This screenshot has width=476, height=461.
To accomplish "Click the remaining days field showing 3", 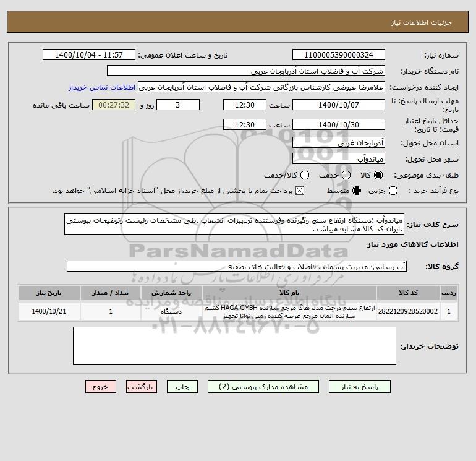I will pyautogui.click(x=178, y=105).
